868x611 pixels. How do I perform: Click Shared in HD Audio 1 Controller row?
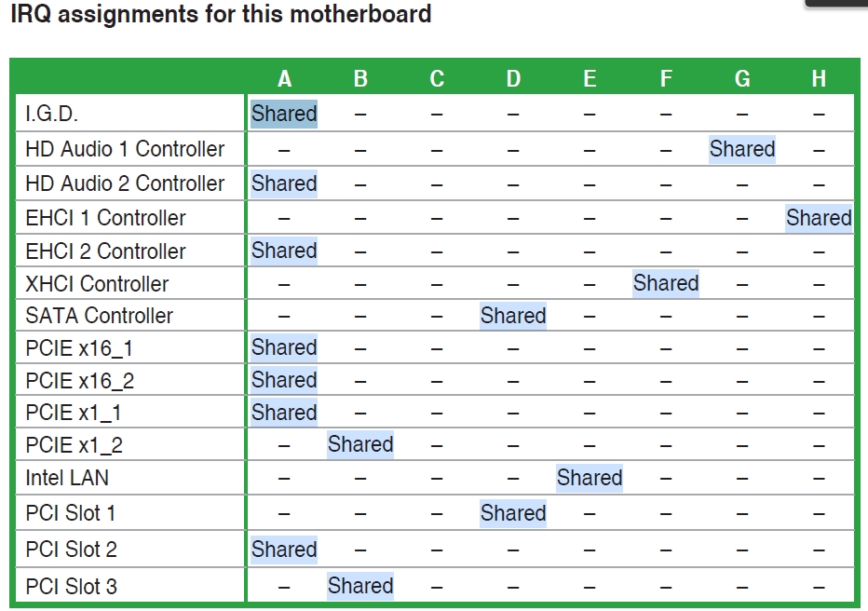click(x=742, y=149)
